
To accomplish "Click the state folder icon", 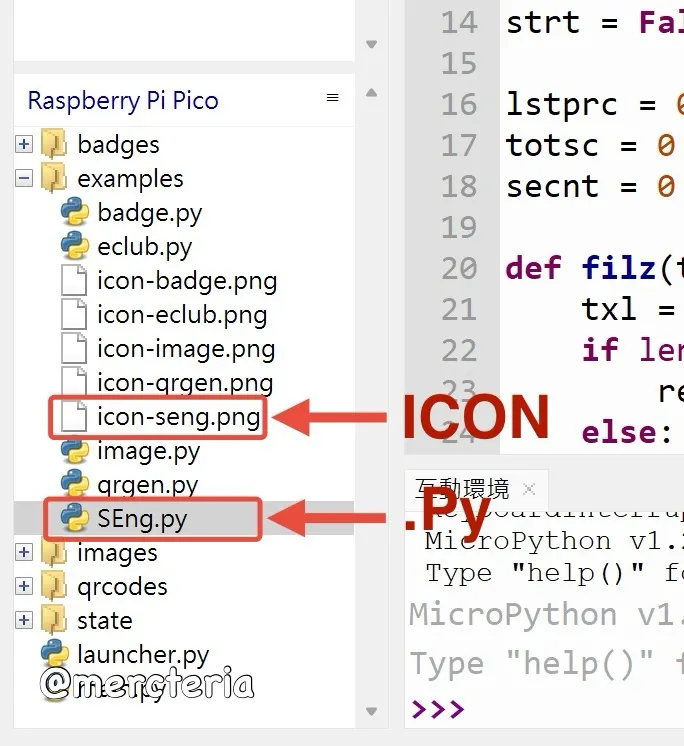I will coord(54,620).
